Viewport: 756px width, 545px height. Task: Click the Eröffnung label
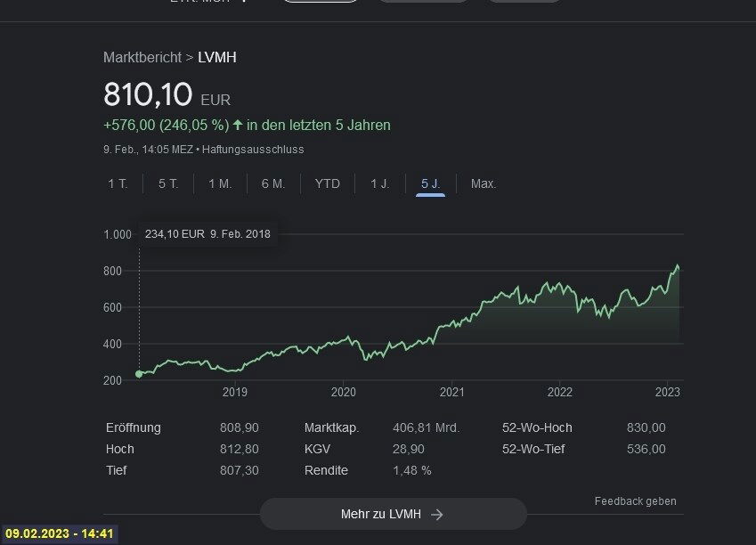(x=134, y=427)
